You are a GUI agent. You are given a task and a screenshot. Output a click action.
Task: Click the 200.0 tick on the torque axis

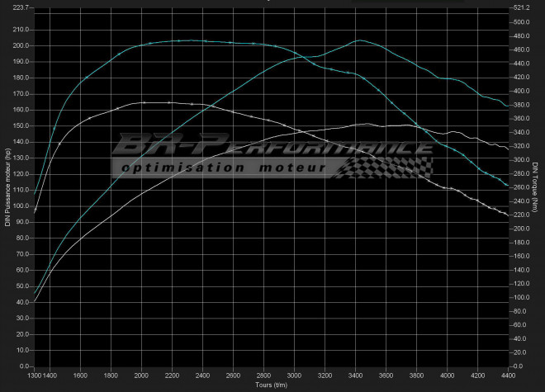tap(521, 229)
